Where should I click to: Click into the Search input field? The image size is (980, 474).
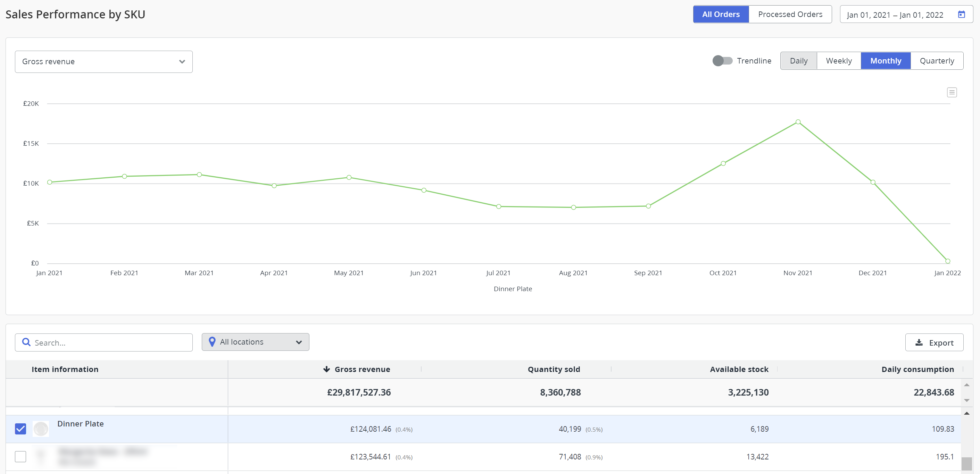pos(110,342)
